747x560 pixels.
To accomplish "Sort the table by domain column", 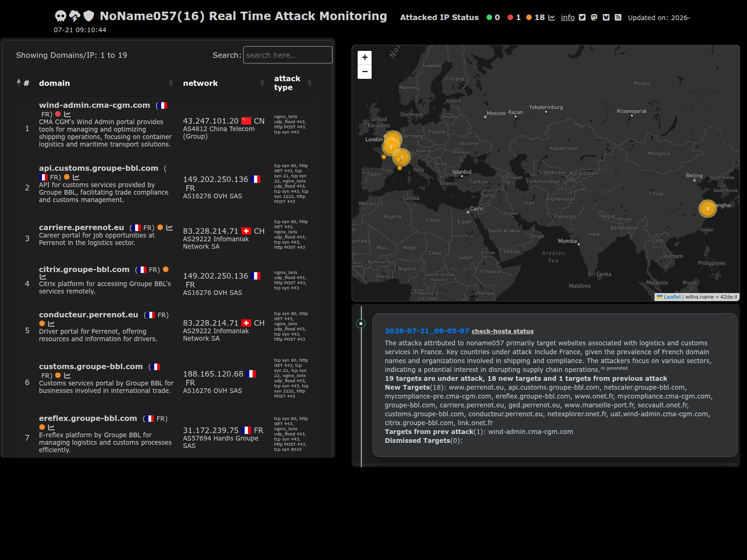I will point(106,83).
